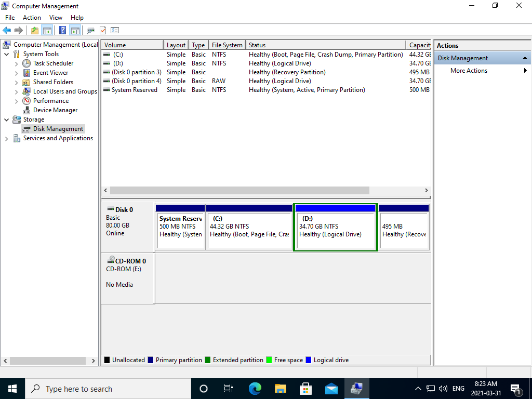Open Help via blue question mark icon
Image resolution: width=532 pixels, height=399 pixels.
[x=62, y=31]
